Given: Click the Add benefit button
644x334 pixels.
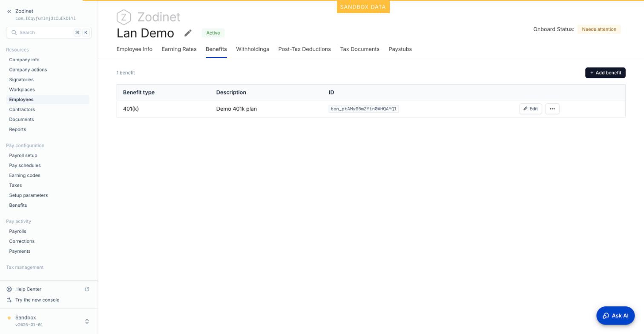Looking at the screenshot, I should (x=605, y=73).
